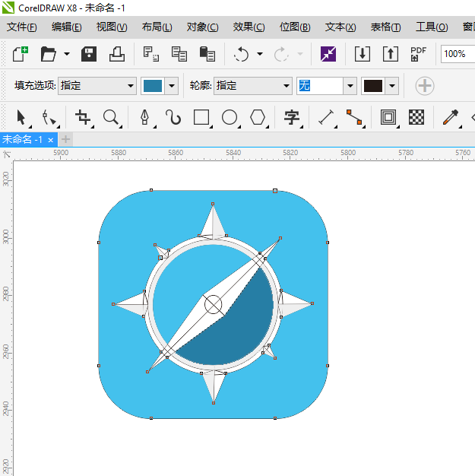Screen dimensions: 475x476
Task: Click the blue fill color swatch
Action: click(153, 86)
